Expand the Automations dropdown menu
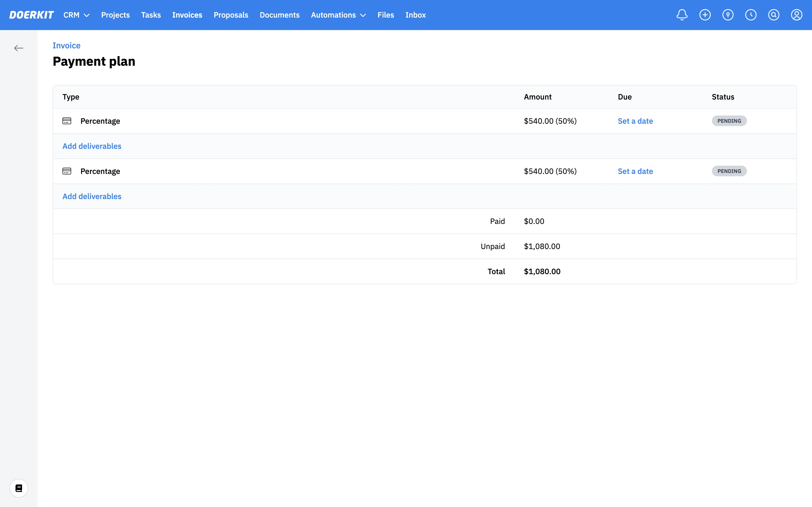812x507 pixels. coord(338,15)
